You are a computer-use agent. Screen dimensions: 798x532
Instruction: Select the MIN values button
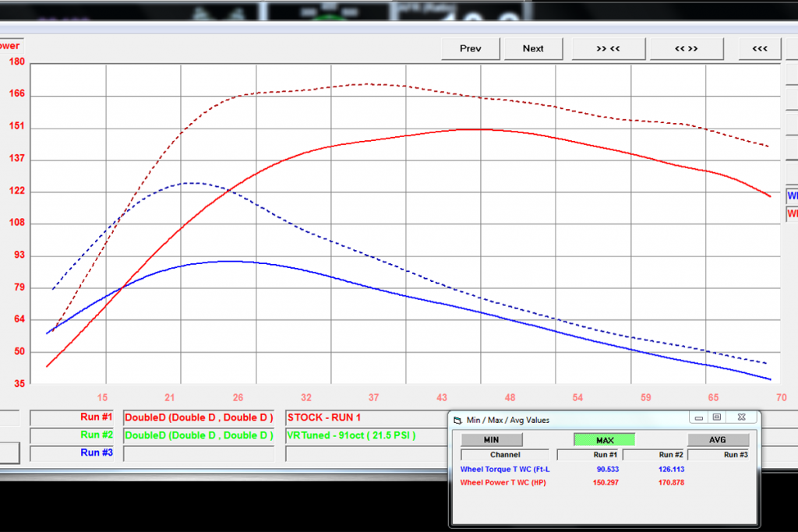point(491,439)
